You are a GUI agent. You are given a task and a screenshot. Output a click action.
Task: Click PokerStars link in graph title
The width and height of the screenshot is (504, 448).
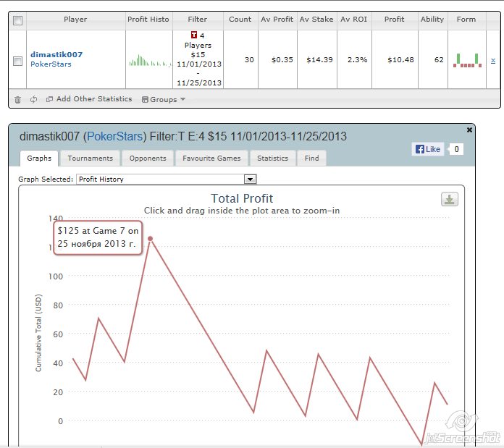click(114, 137)
